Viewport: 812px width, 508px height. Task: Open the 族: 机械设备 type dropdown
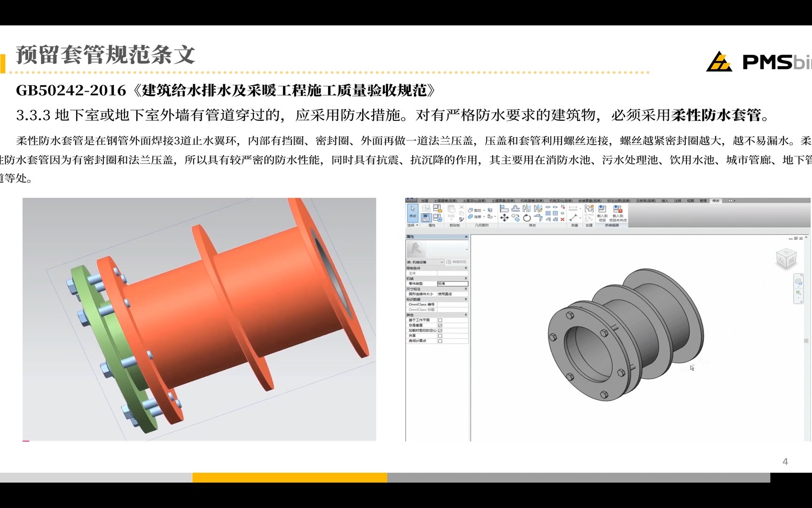point(425,262)
